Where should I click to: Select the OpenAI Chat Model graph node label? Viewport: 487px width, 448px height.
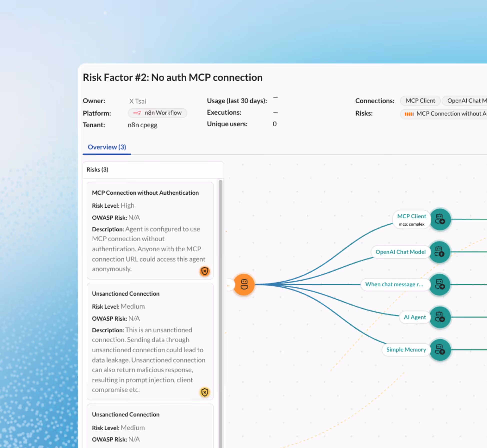tap(400, 252)
